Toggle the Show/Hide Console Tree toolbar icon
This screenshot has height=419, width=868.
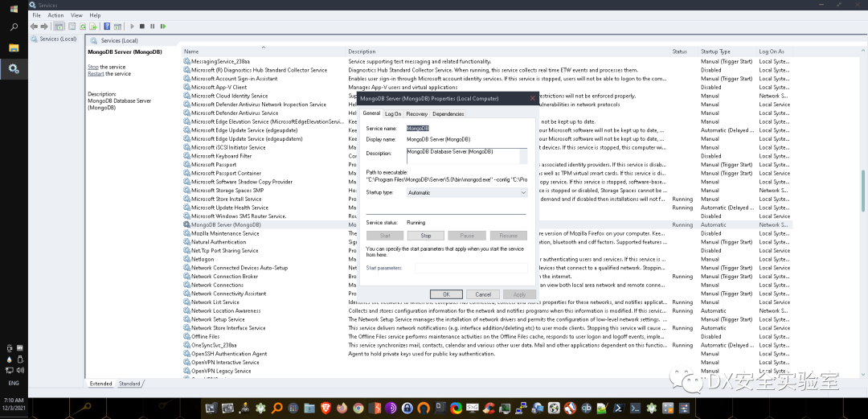pos(59,26)
